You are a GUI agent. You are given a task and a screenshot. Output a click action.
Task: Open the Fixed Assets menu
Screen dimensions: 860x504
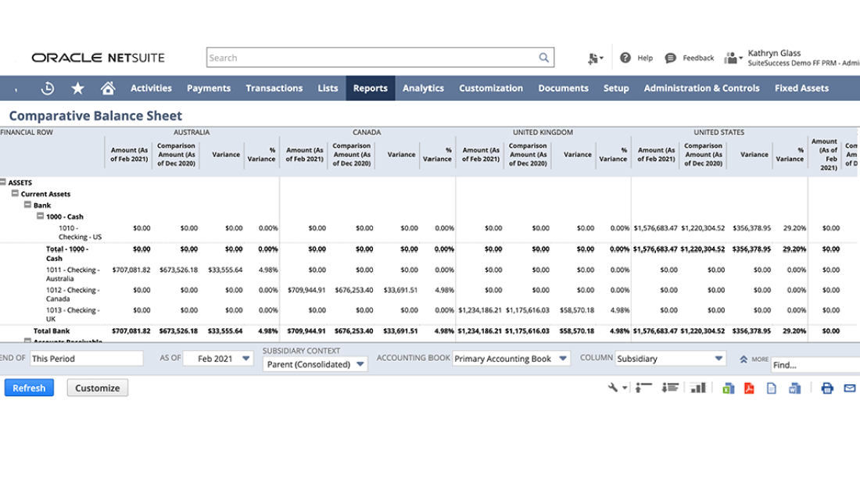coord(801,88)
